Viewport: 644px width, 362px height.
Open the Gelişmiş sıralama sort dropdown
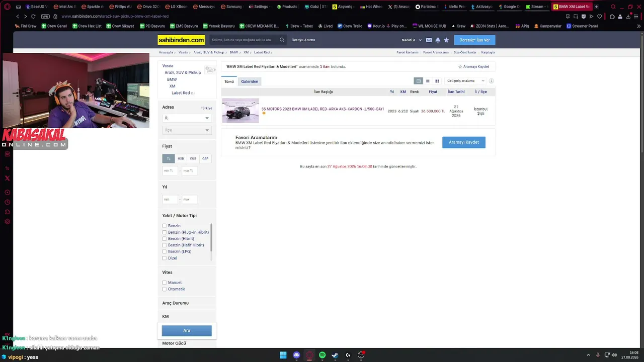[x=465, y=81]
